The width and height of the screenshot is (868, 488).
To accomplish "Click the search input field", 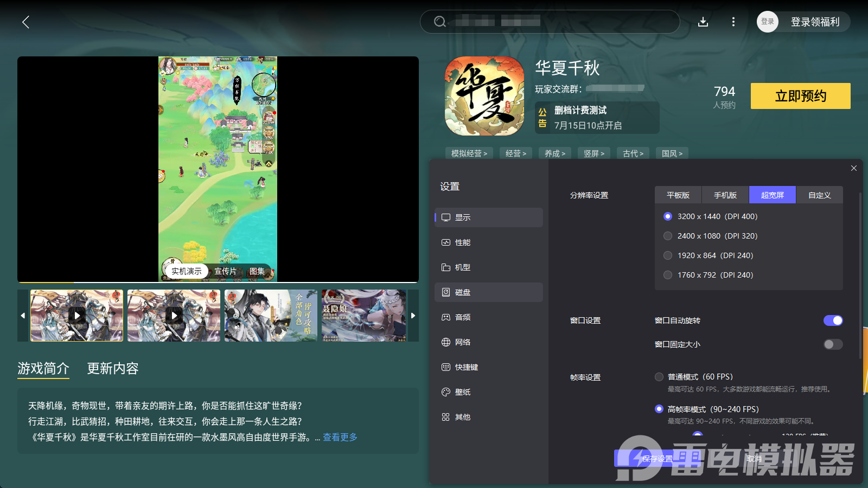I will pos(550,22).
